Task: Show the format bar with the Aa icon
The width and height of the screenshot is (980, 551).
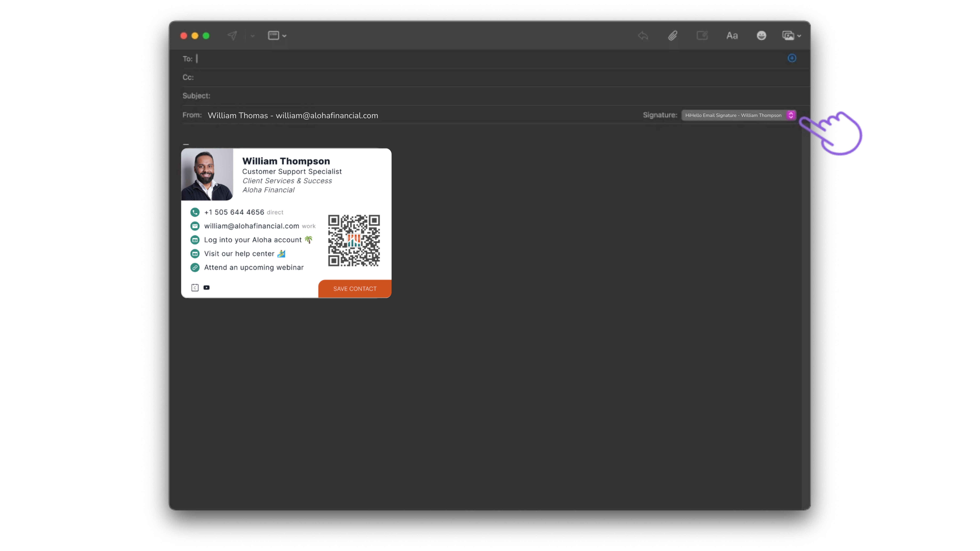Action: tap(732, 36)
